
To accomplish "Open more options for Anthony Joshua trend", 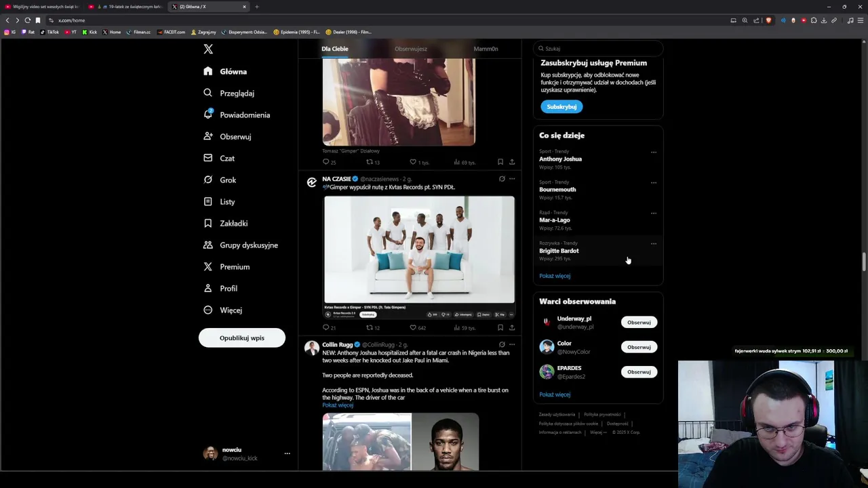I will pos(654,152).
